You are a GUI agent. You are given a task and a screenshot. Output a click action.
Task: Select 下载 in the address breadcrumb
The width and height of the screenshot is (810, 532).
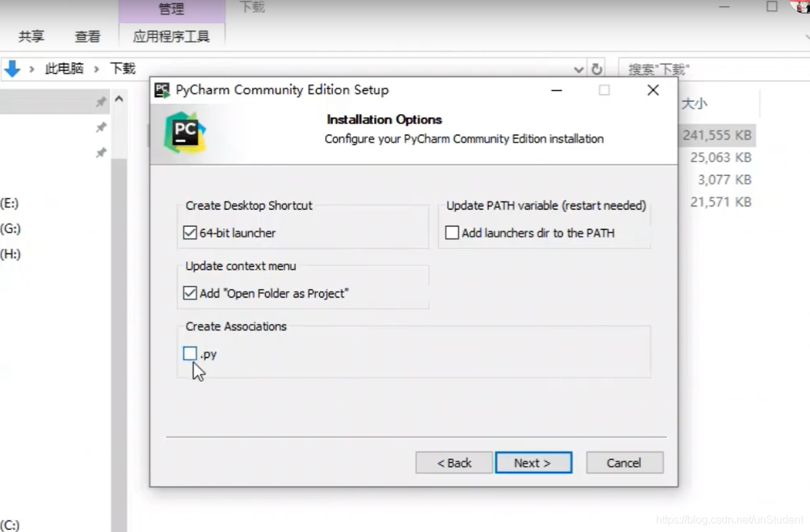pos(122,69)
